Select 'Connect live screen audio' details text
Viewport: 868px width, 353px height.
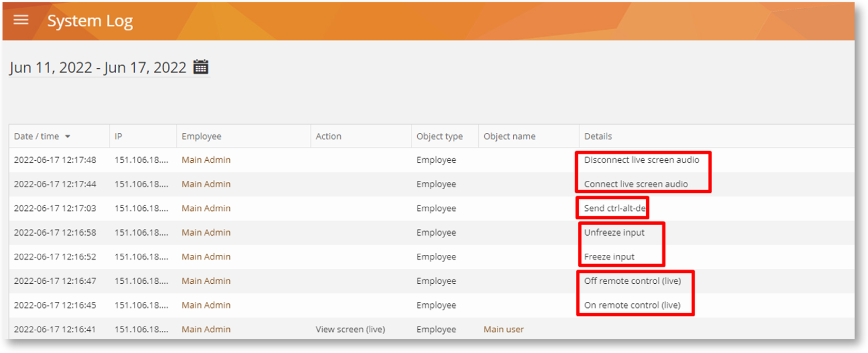[636, 184]
